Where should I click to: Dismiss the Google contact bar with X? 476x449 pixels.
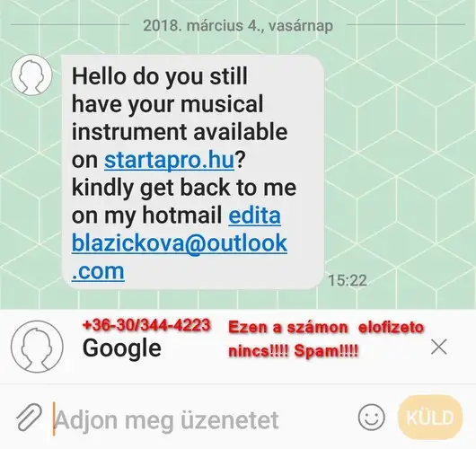coord(438,347)
